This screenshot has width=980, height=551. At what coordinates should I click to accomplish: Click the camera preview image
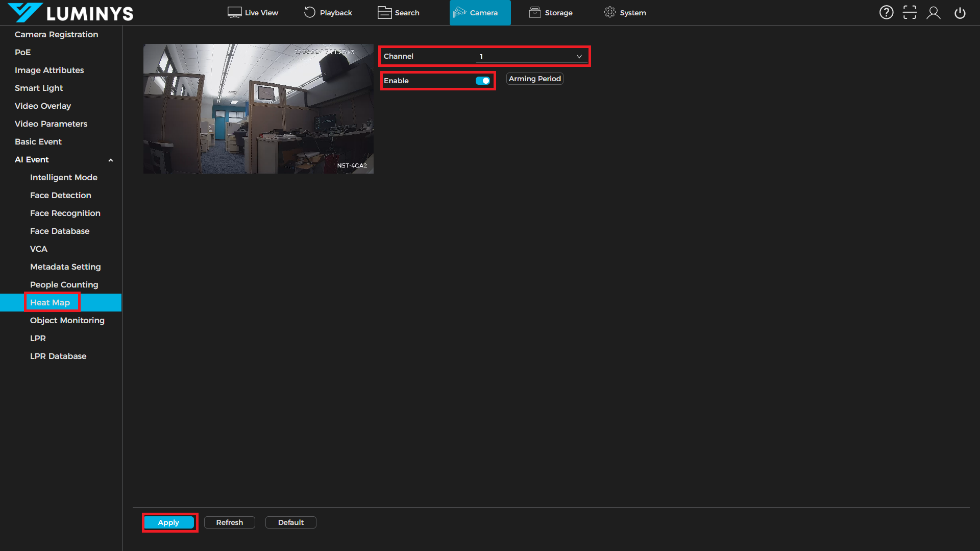pos(258,109)
